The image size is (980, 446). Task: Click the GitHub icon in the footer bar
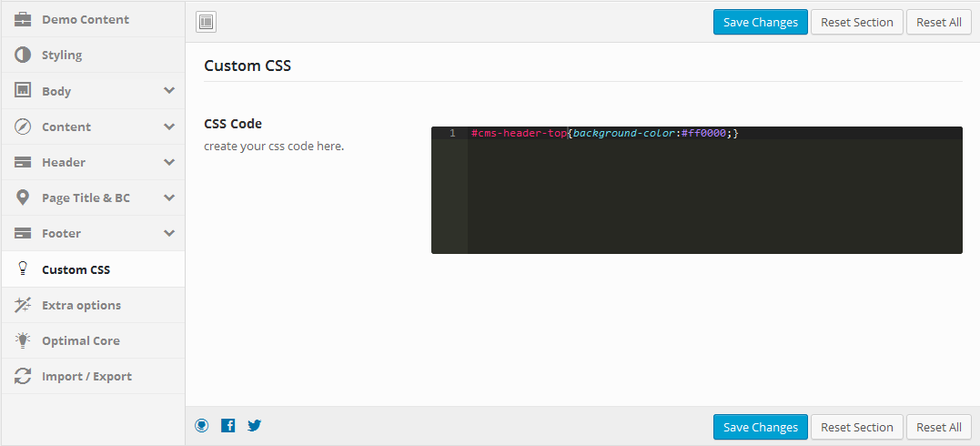201,426
